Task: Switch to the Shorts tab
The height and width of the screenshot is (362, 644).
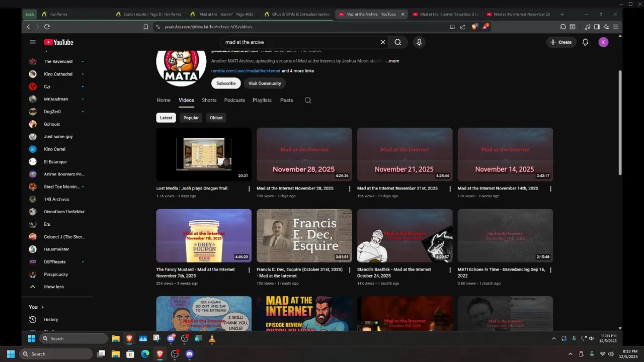Action: (209, 100)
